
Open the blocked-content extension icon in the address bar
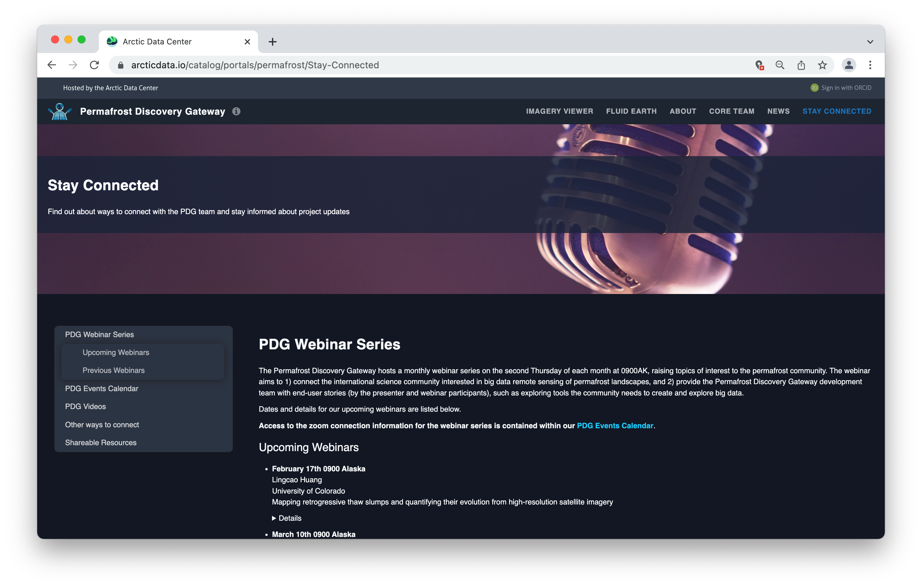[759, 65]
